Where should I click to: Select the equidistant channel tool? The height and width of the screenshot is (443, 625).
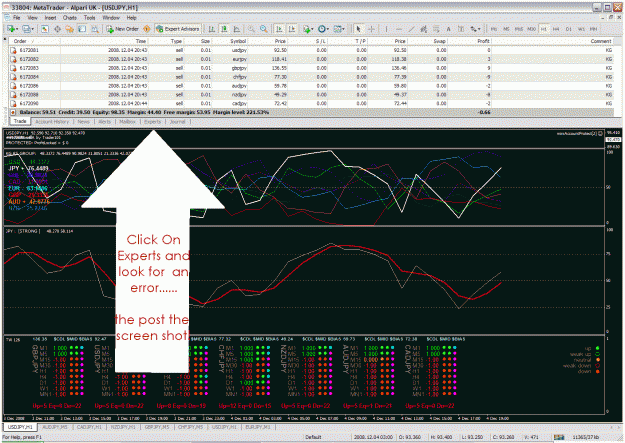coord(424,29)
